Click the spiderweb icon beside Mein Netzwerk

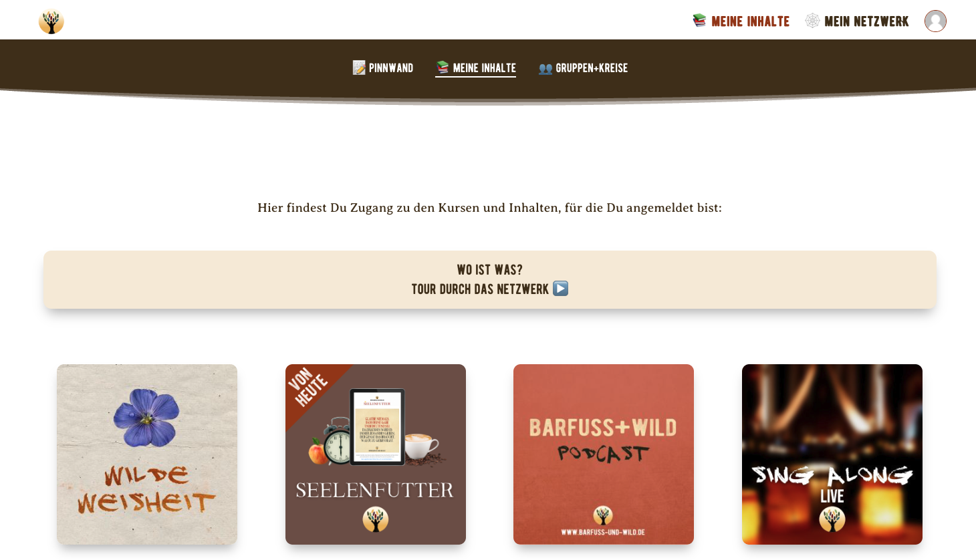click(x=812, y=21)
